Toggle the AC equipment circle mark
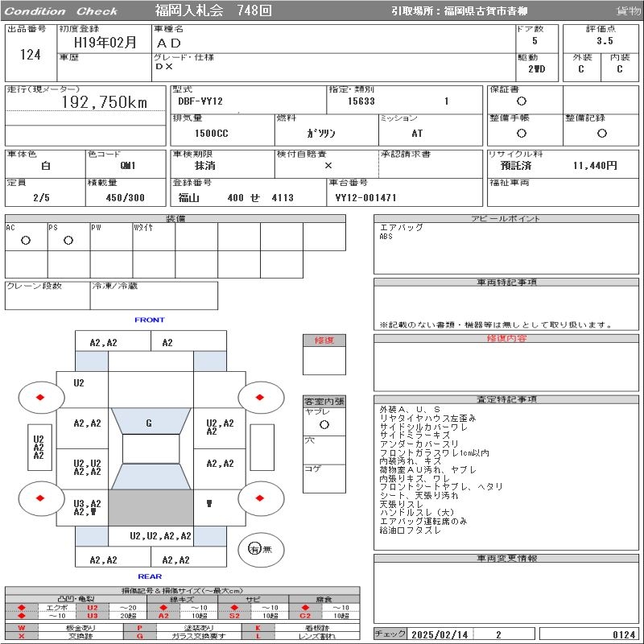The height and width of the screenshot is (644, 644). pos(26,241)
